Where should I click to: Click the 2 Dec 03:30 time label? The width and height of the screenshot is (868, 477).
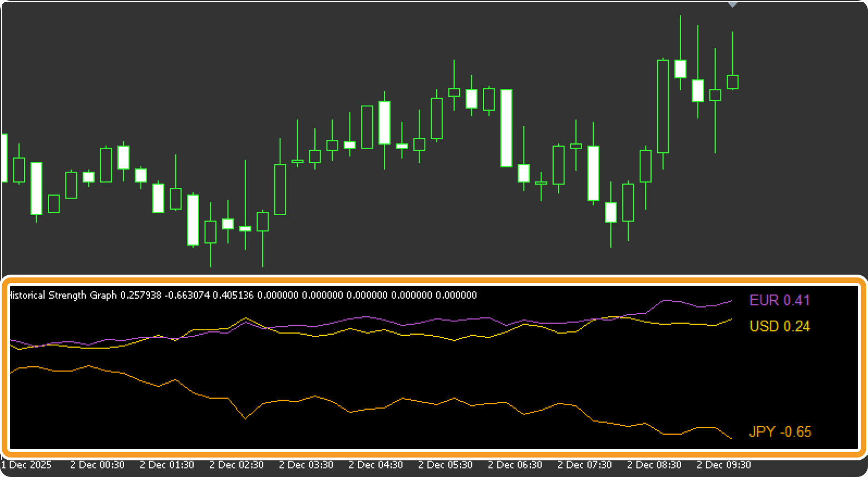(306, 465)
